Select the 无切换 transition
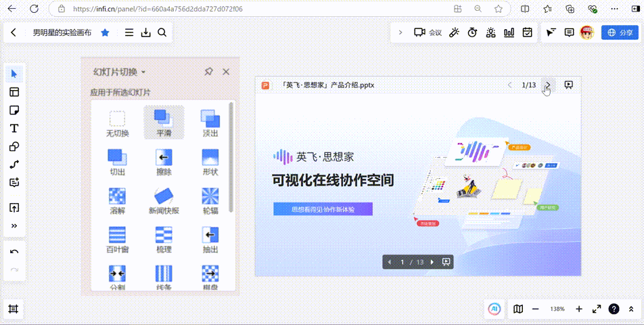This screenshot has height=325, width=644. pos(118,123)
